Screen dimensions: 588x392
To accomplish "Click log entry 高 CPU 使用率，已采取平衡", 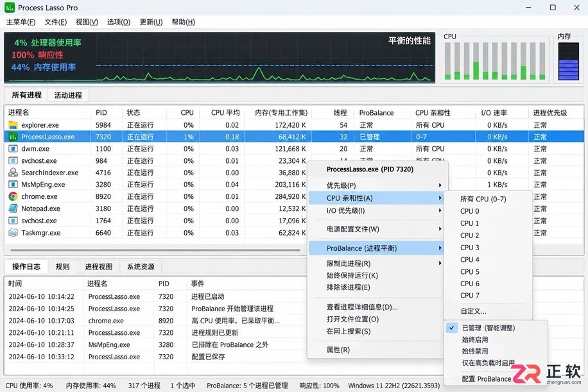I will click(x=236, y=321).
